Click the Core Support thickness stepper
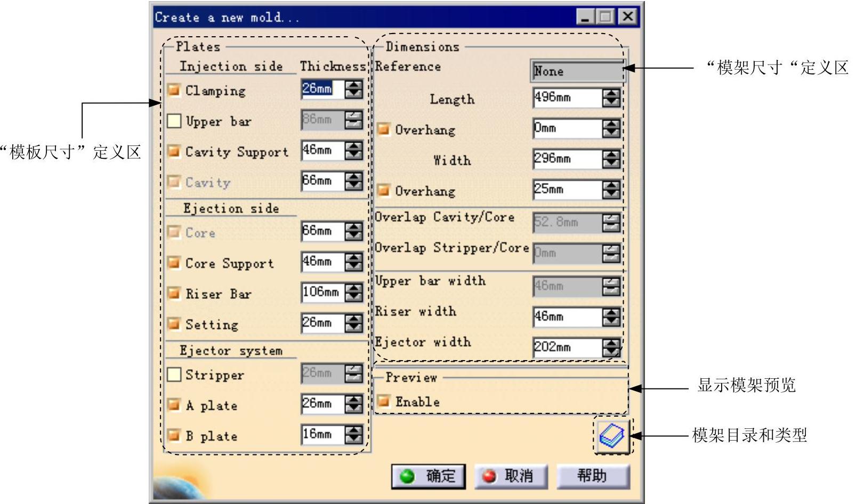856x504 pixels. coord(353,262)
